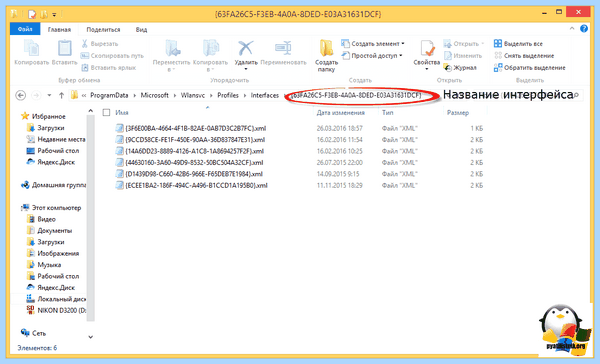The height and width of the screenshot is (364, 600).
Task: Open the Журнал history command
Action: point(460,68)
